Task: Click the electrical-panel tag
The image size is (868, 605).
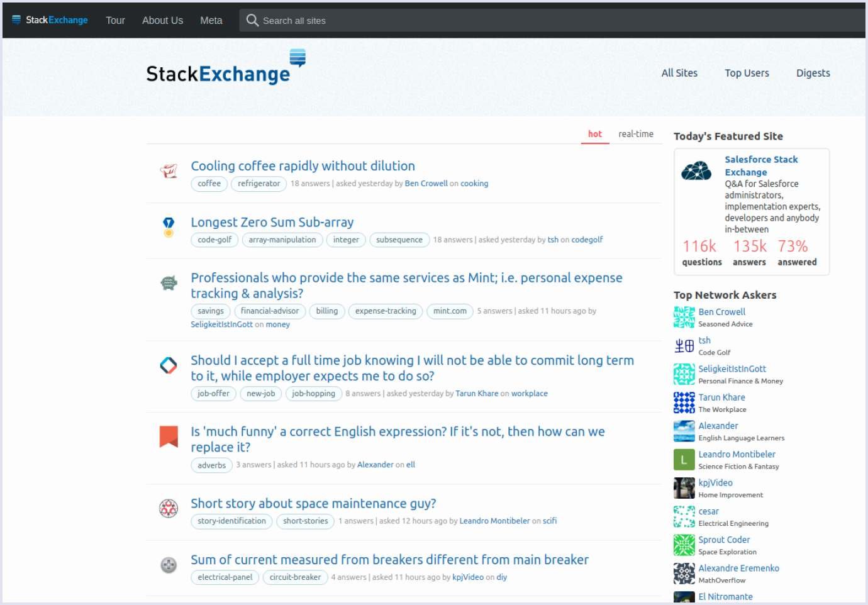Action: point(225,577)
